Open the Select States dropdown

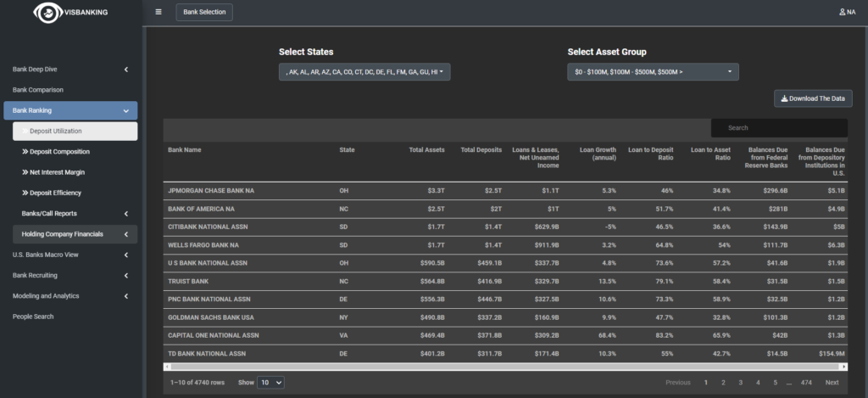(x=364, y=72)
